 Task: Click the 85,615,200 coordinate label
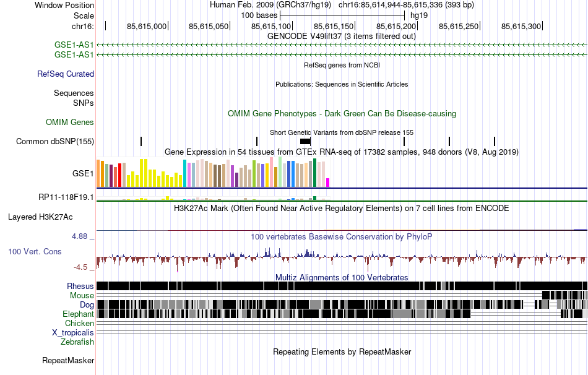[x=396, y=26]
